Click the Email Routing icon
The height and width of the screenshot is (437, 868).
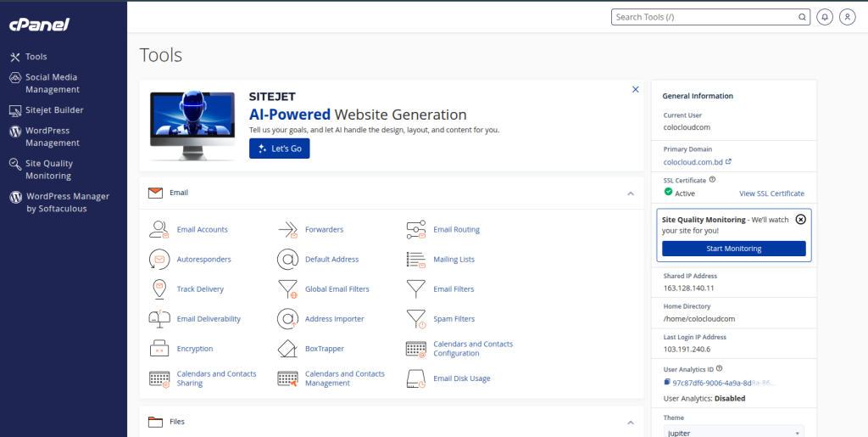[415, 229]
